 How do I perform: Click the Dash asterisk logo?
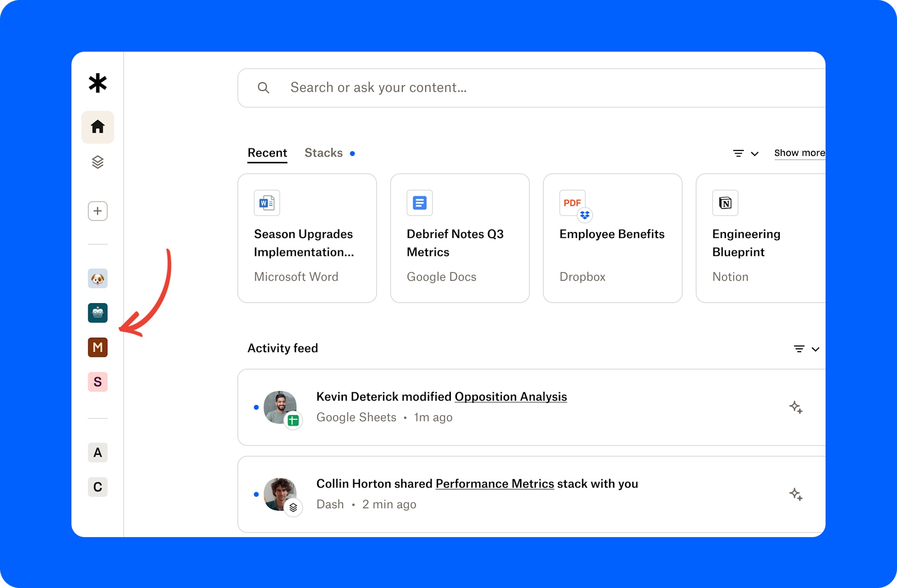click(97, 83)
